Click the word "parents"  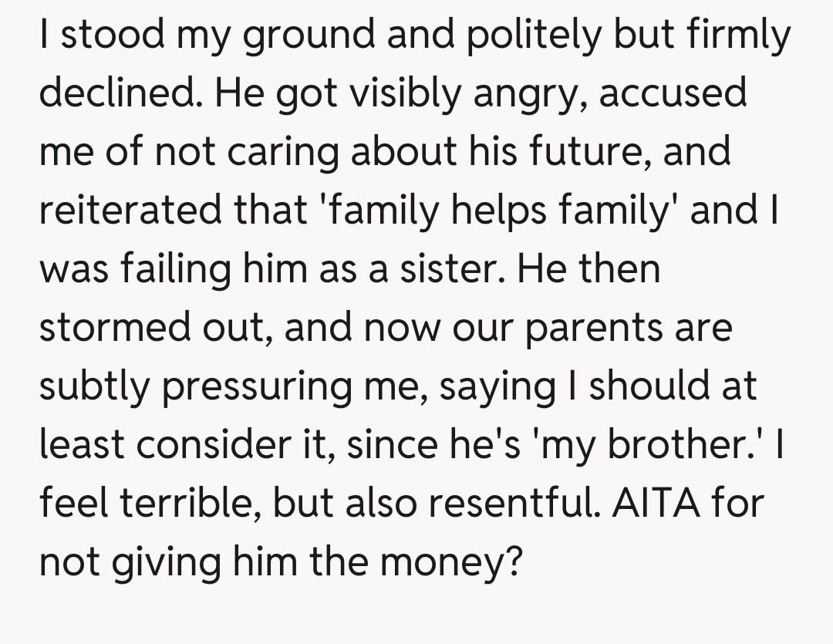[595, 329]
